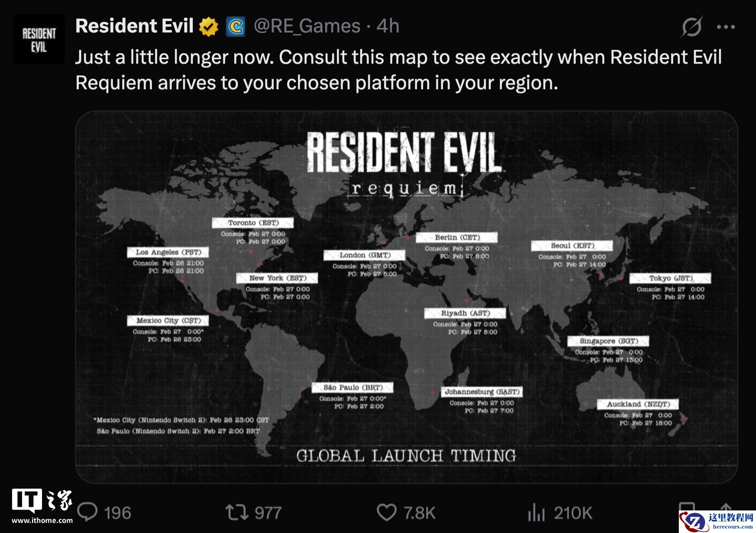The image size is (756, 533).
Task: Click the Resident Evil display name
Action: click(x=134, y=26)
